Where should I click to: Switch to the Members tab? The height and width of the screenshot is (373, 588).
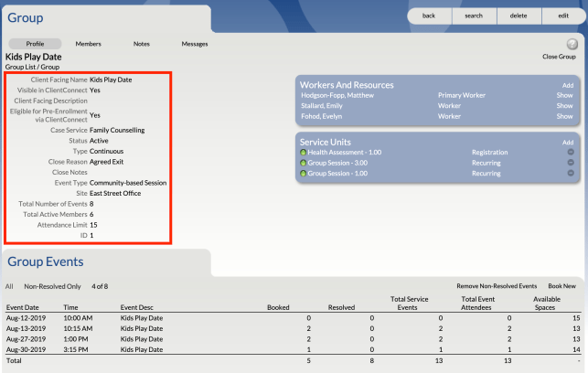click(88, 44)
